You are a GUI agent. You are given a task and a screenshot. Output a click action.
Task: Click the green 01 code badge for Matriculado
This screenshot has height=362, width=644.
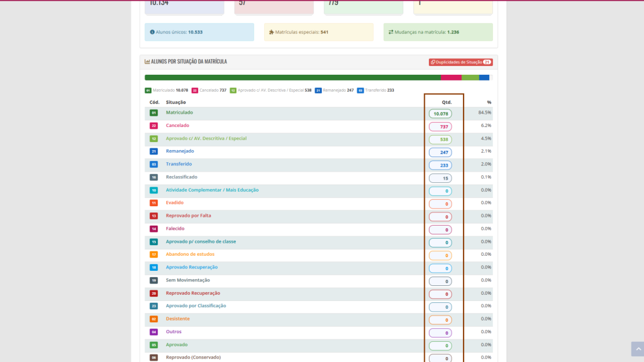153,113
